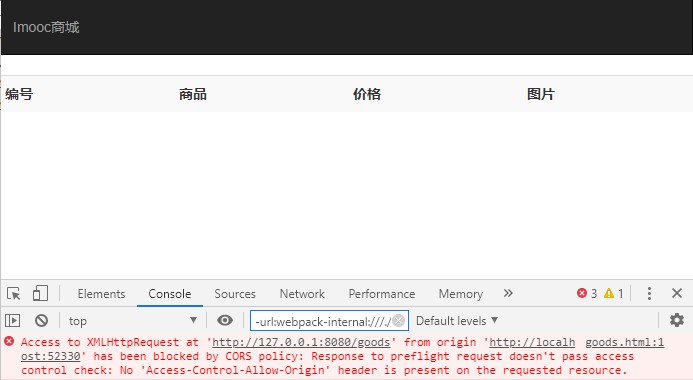Open the Default levels dropdown

coord(457,321)
